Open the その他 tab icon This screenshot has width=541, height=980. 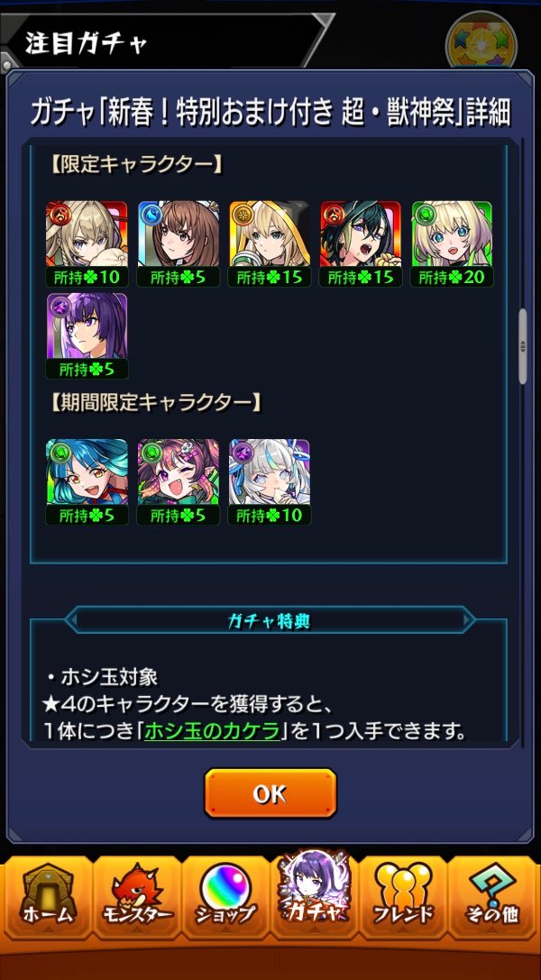[491, 897]
